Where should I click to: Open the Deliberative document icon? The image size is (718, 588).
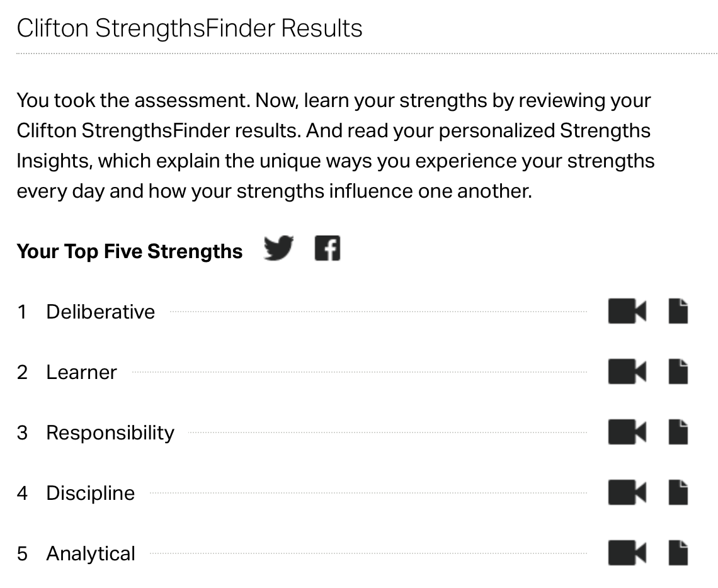[x=678, y=311]
